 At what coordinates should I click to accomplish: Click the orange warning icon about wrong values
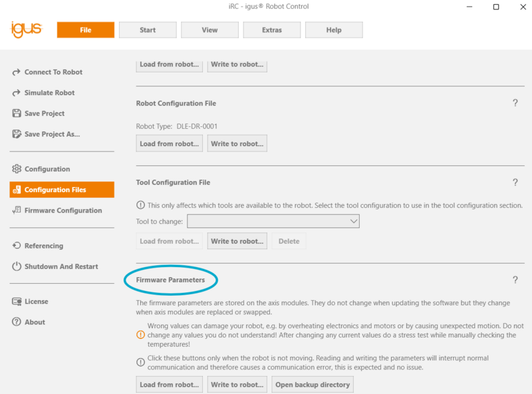click(x=140, y=335)
